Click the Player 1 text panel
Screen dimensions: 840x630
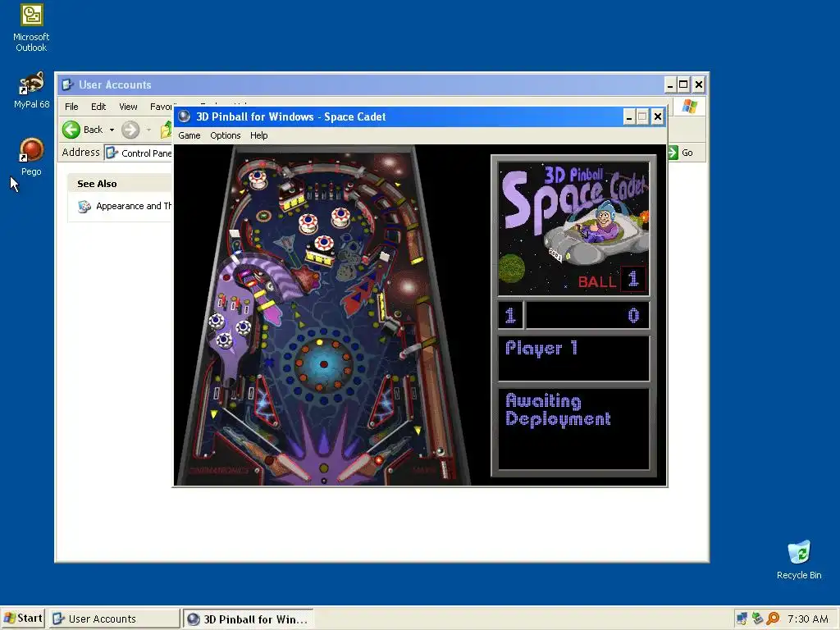pyautogui.click(x=573, y=358)
